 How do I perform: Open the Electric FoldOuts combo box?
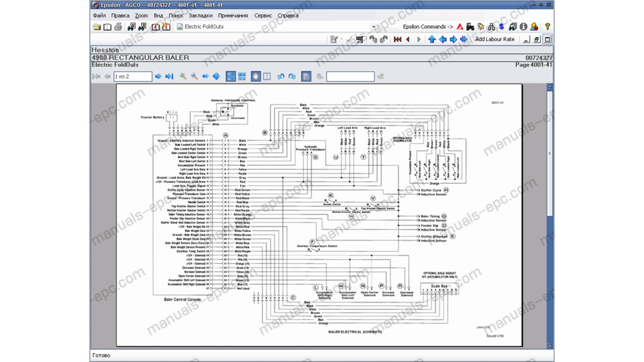click(276, 27)
